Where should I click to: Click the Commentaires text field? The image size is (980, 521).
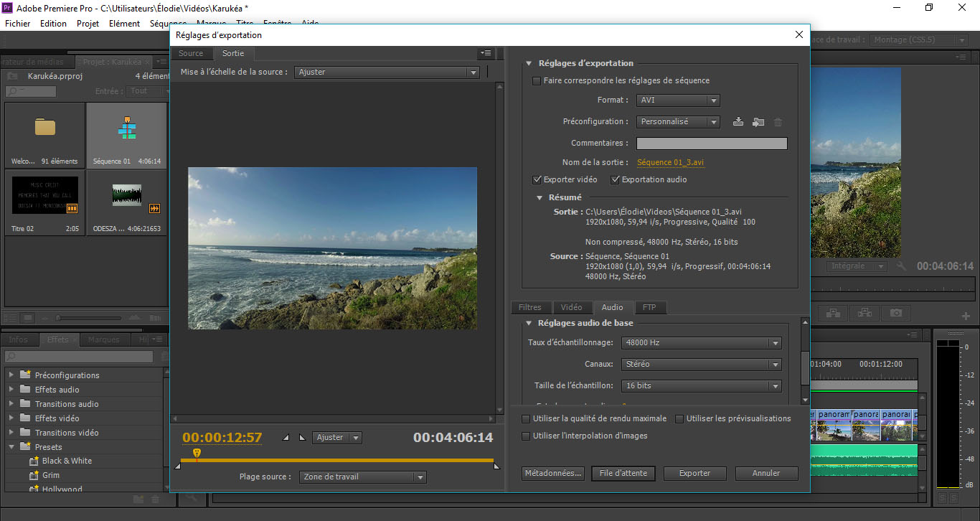pos(712,144)
